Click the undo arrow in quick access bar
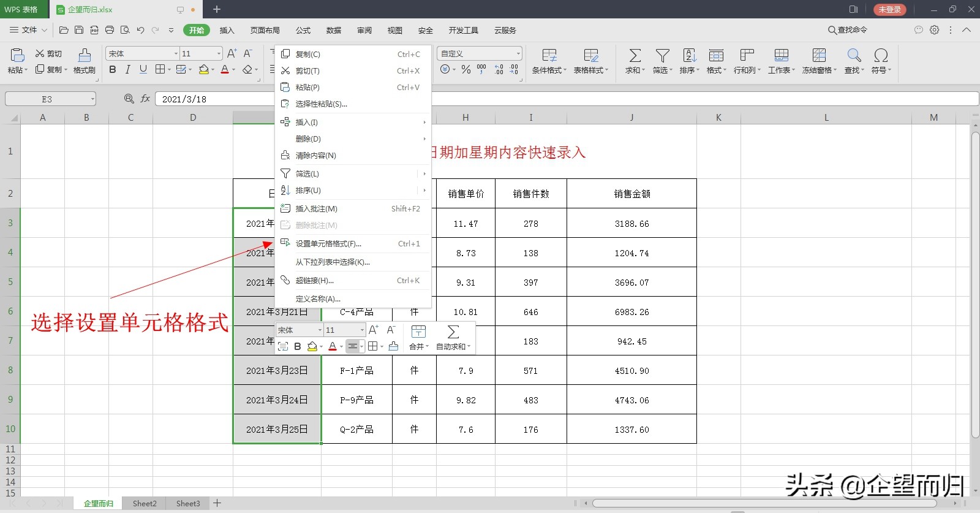The image size is (980, 513). click(x=140, y=30)
